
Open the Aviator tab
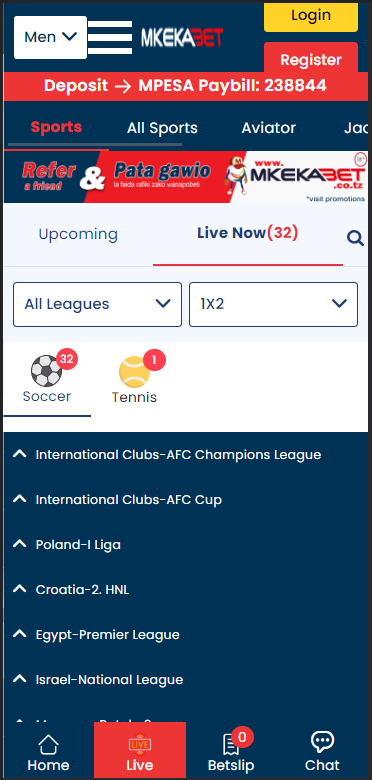269,128
